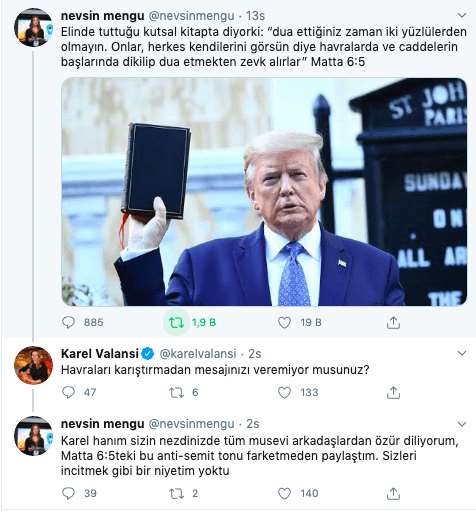Open the photo of man holding book
This screenshot has height=524, width=476.
click(264, 192)
